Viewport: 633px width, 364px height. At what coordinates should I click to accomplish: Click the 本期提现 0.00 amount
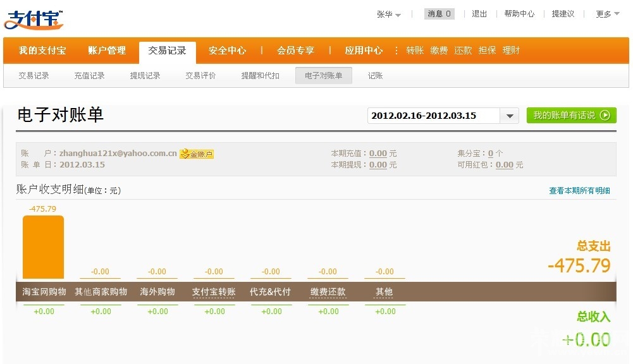click(x=378, y=165)
